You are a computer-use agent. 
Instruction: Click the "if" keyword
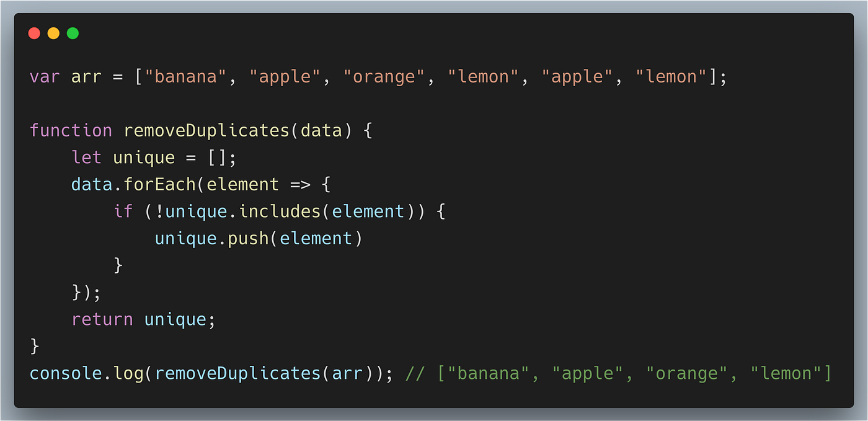pyautogui.click(x=123, y=211)
